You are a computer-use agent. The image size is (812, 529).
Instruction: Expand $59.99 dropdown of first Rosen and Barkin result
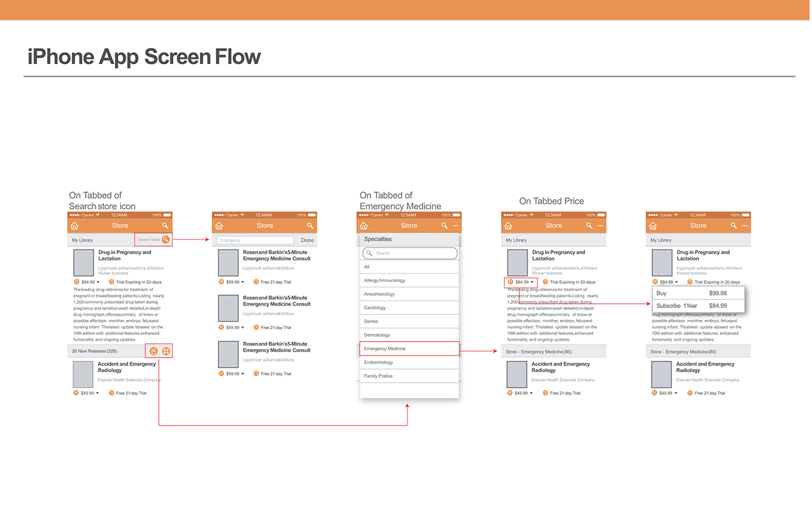click(243, 282)
